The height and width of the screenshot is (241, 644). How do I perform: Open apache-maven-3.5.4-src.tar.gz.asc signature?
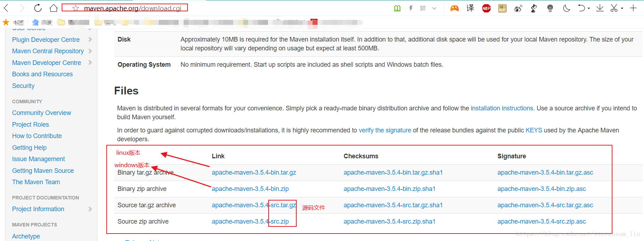(545, 205)
